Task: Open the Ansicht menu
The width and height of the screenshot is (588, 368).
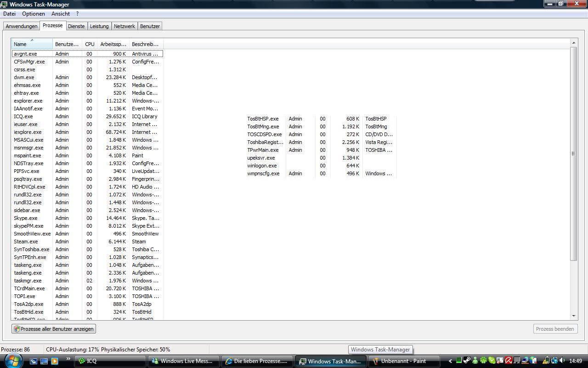Action: click(61, 14)
